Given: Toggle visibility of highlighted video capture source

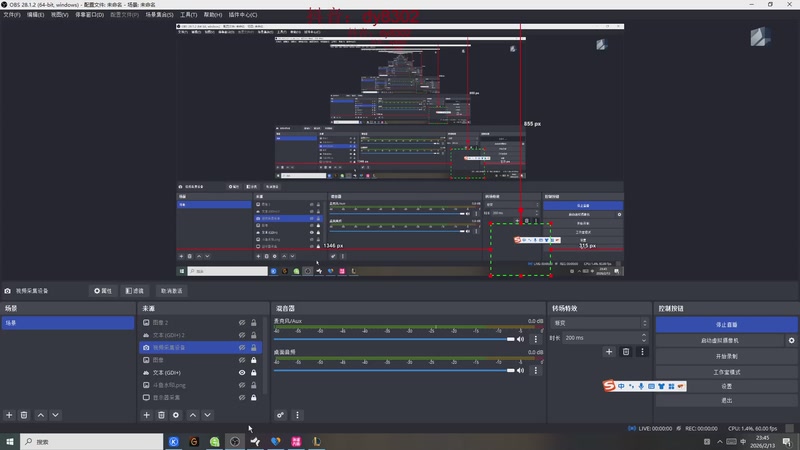Looking at the screenshot, I should point(242,347).
